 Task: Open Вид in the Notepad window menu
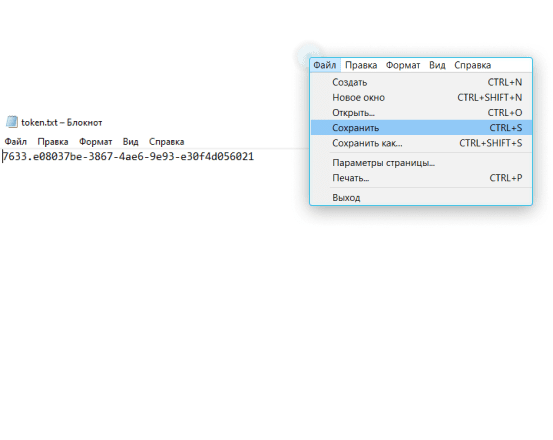point(130,142)
